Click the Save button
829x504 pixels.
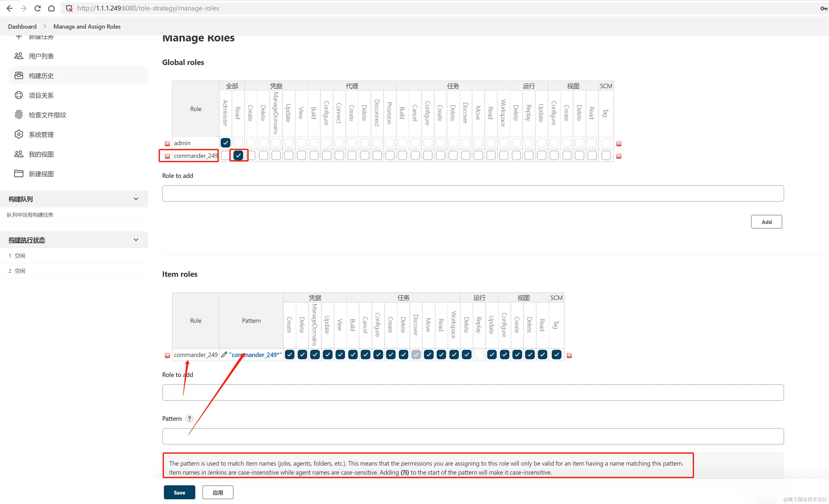pos(179,492)
